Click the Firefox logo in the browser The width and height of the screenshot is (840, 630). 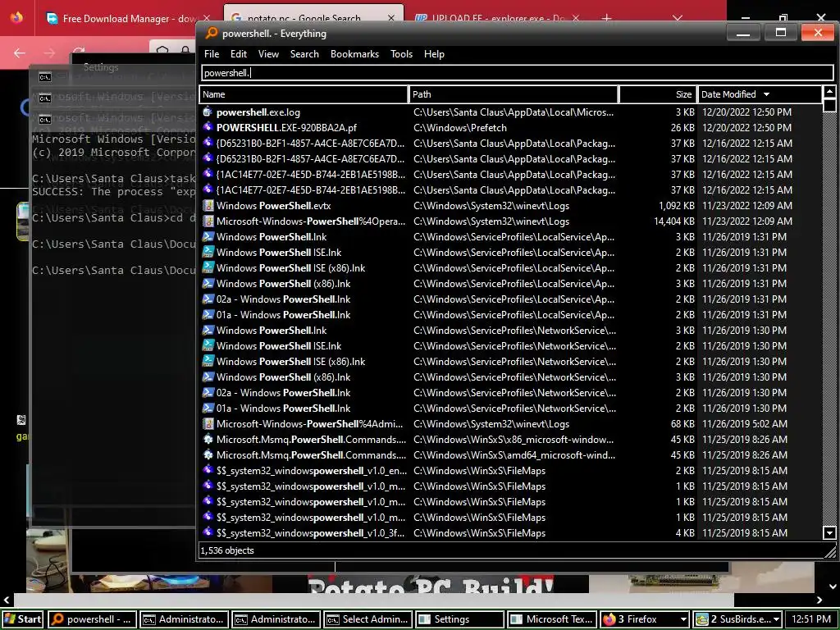[16, 18]
